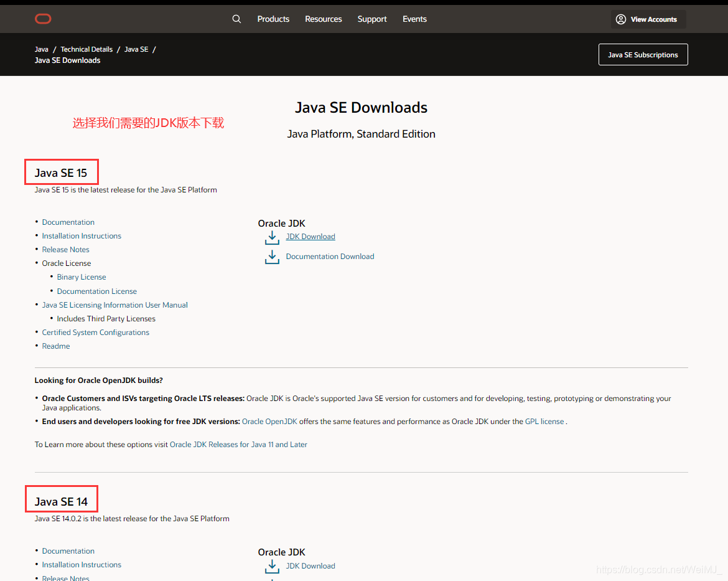Click the Java SE 14 heading

[61, 502]
